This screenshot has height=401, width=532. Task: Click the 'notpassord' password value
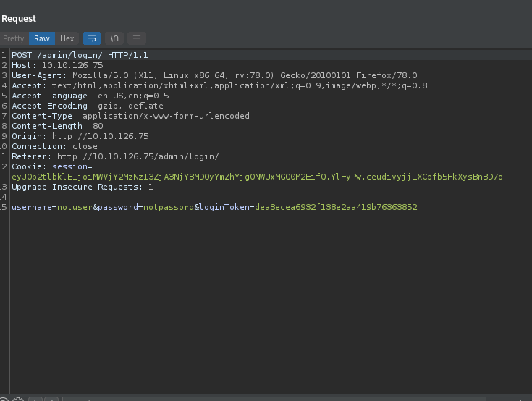pos(168,207)
